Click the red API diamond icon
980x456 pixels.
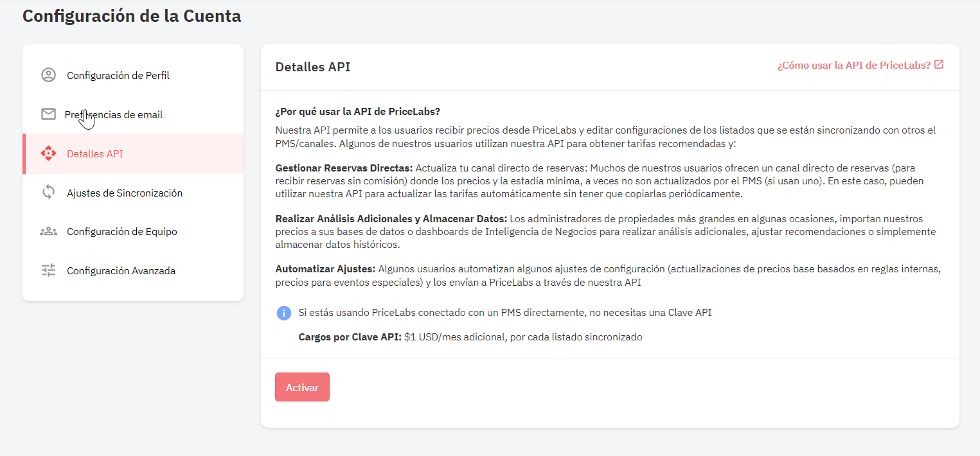coord(48,153)
